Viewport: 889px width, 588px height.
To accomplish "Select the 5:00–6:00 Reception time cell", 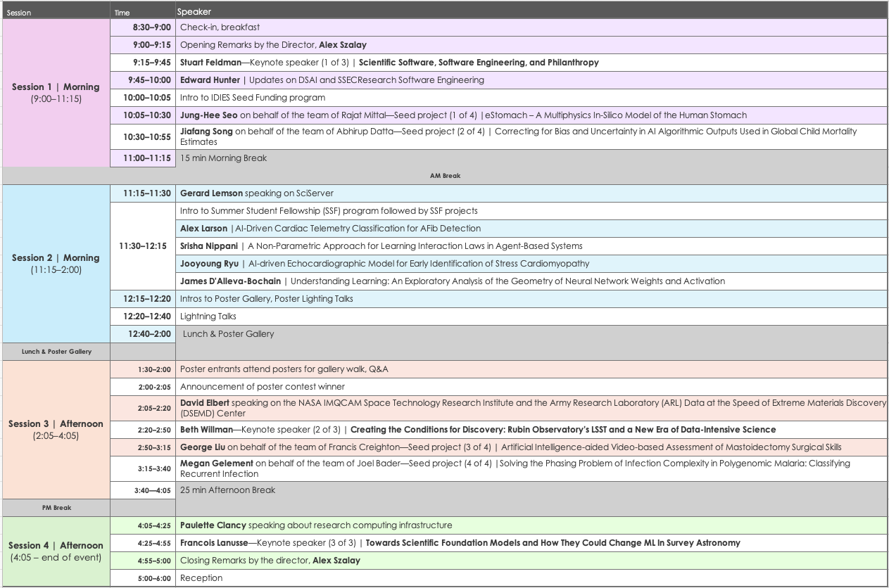I will (x=143, y=578).
